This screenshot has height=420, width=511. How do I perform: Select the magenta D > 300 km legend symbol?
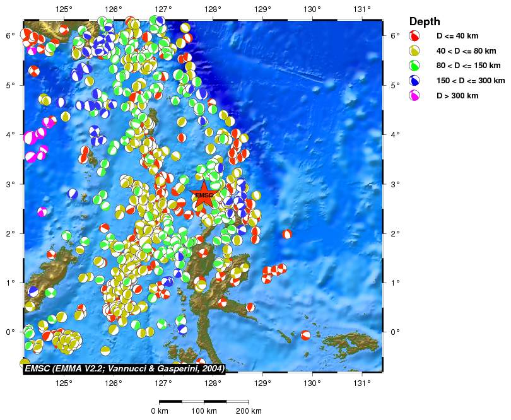coord(415,96)
